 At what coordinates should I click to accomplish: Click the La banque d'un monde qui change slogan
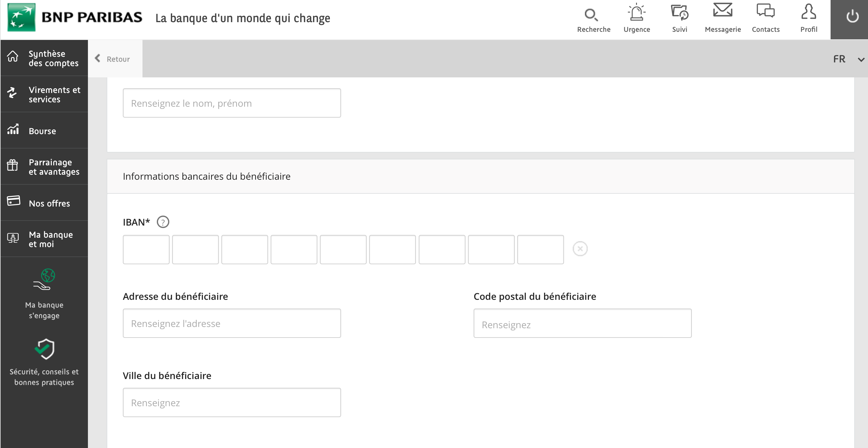(x=243, y=18)
